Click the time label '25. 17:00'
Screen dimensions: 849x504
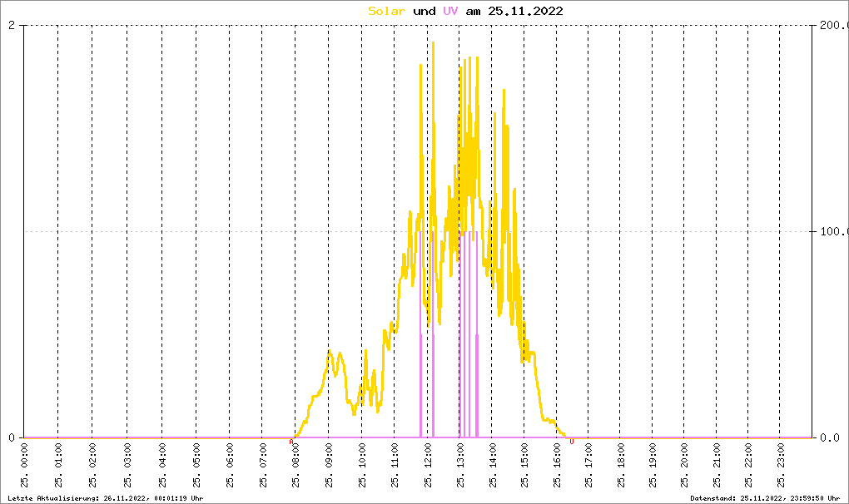[588, 466]
